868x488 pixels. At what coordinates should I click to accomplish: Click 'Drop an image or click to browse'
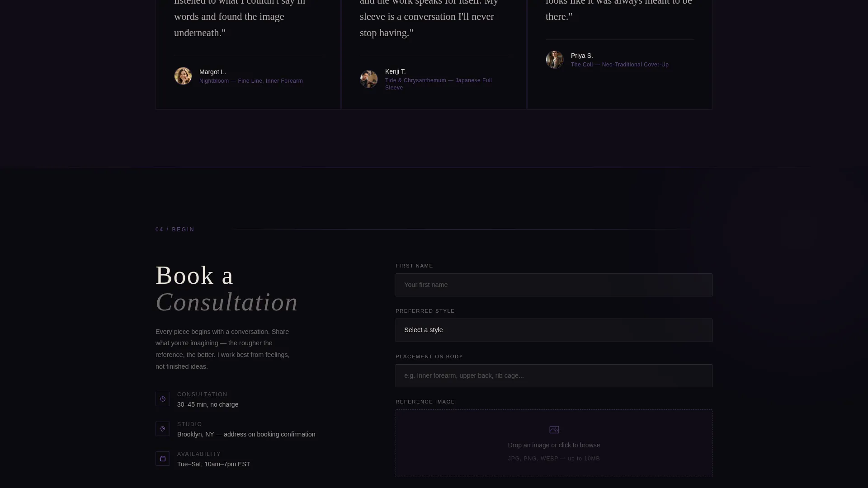click(x=554, y=445)
